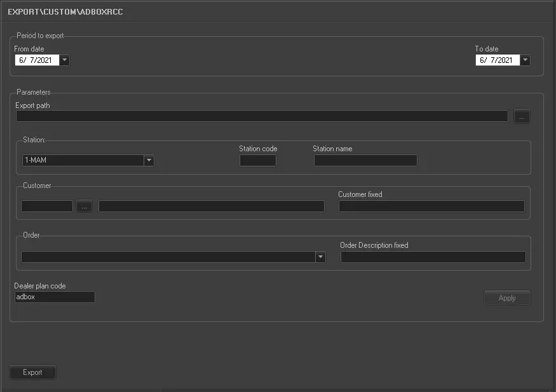This screenshot has width=556, height=392.
Task: Click the empty Order combo box field
Action: click(168, 257)
